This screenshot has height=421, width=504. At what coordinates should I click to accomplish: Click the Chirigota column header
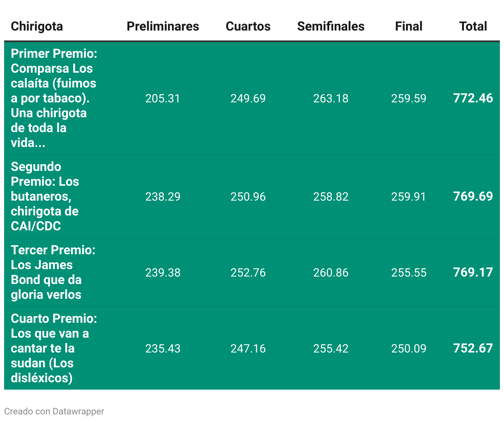click(x=37, y=26)
